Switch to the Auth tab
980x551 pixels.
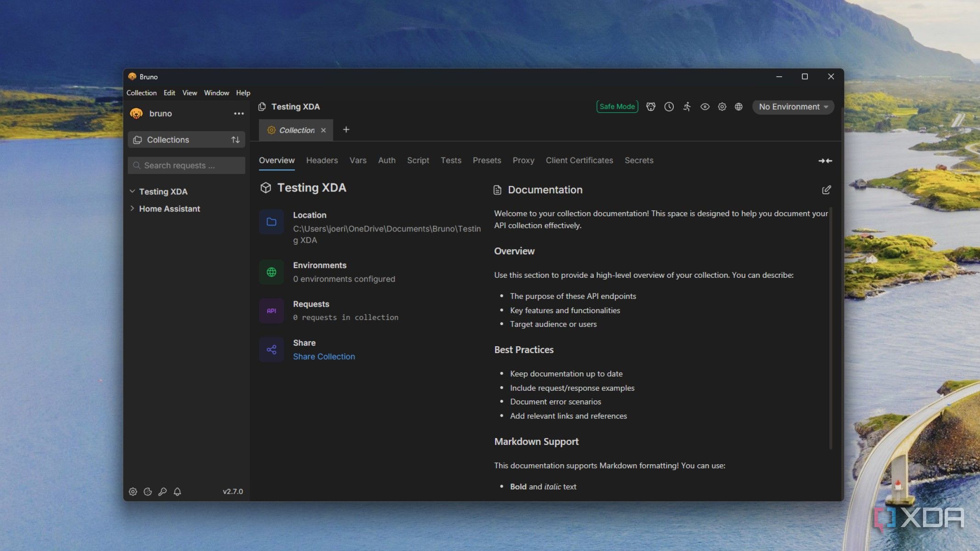[x=387, y=160]
